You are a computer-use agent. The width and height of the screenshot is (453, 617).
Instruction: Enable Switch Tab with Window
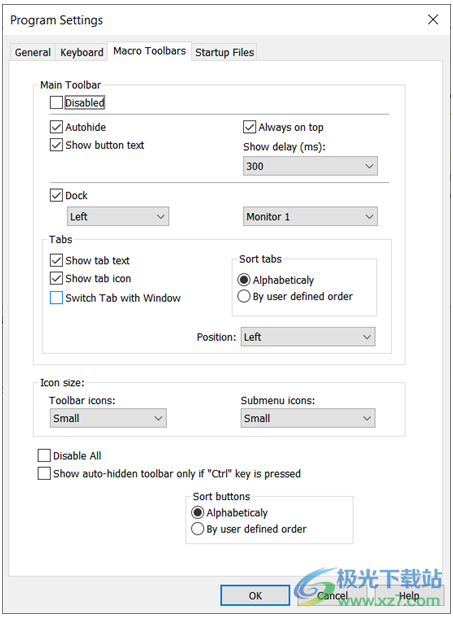tap(56, 298)
